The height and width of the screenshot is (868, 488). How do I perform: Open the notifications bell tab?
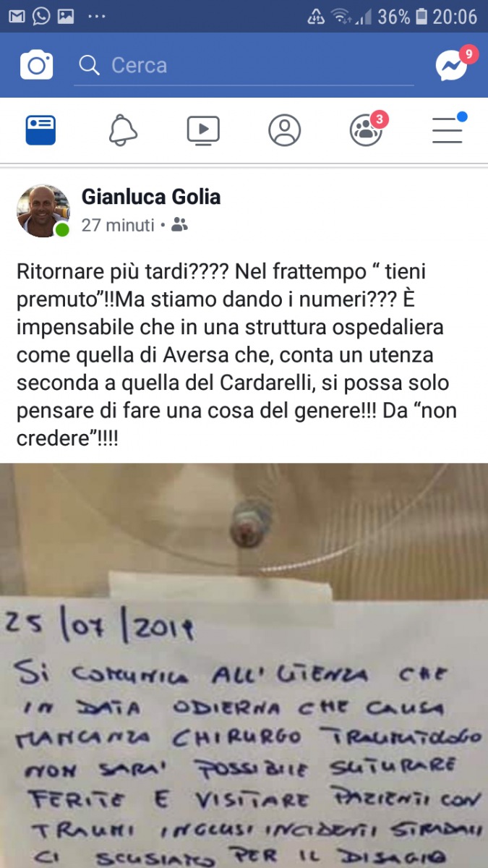click(123, 131)
